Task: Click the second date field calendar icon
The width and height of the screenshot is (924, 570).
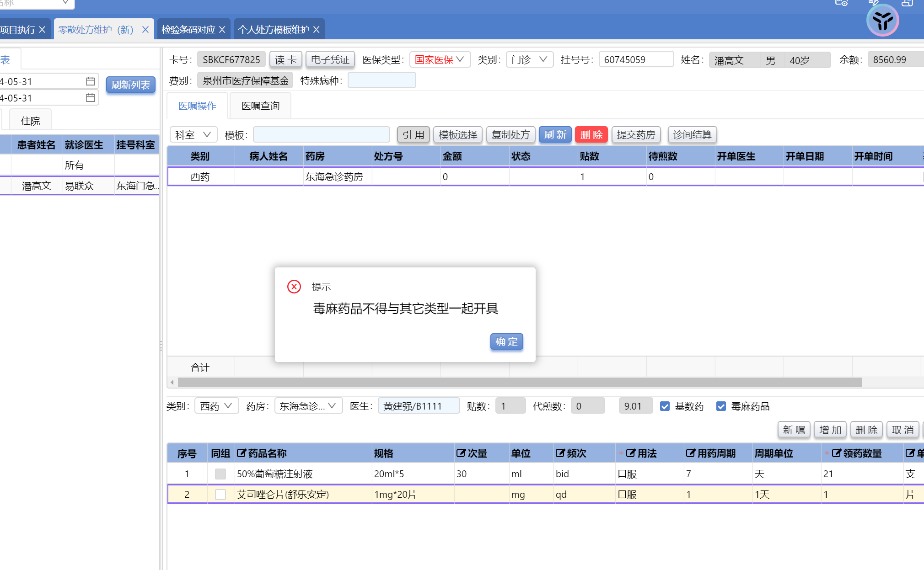Action: 90,98
